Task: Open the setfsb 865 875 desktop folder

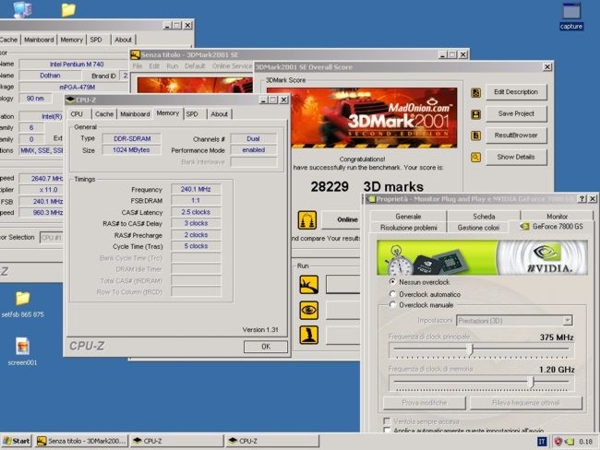Action: (22, 298)
